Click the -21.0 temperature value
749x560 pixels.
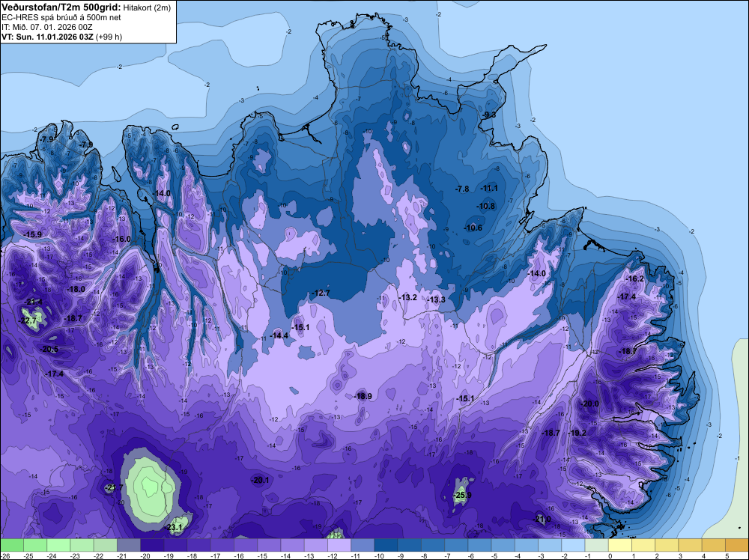click(542, 519)
